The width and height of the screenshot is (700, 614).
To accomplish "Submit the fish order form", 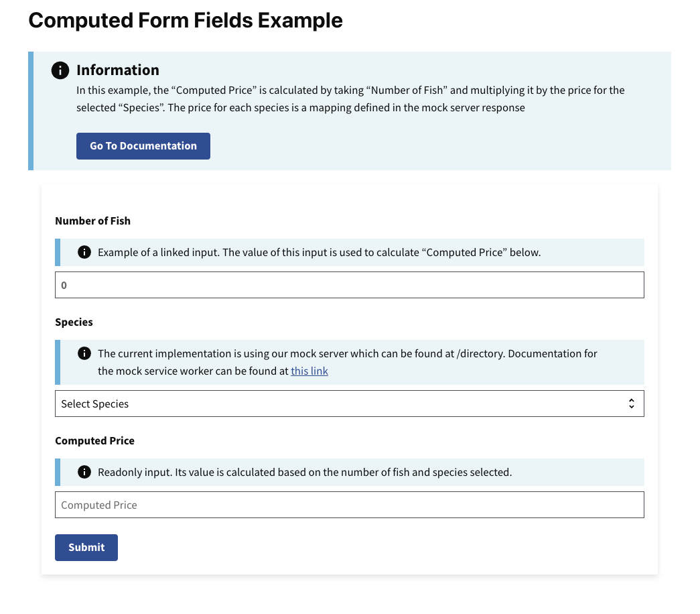I will (x=86, y=547).
